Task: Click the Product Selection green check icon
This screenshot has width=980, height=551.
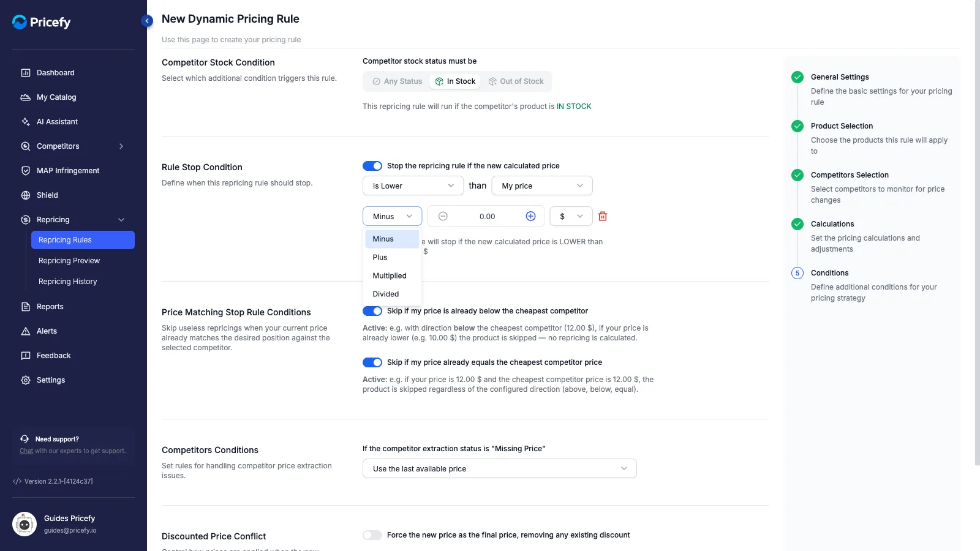Action: (x=797, y=126)
